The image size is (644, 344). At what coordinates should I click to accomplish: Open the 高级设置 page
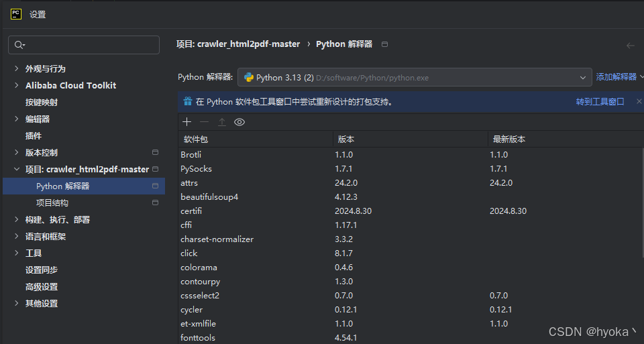pyautogui.click(x=42, y=286)
